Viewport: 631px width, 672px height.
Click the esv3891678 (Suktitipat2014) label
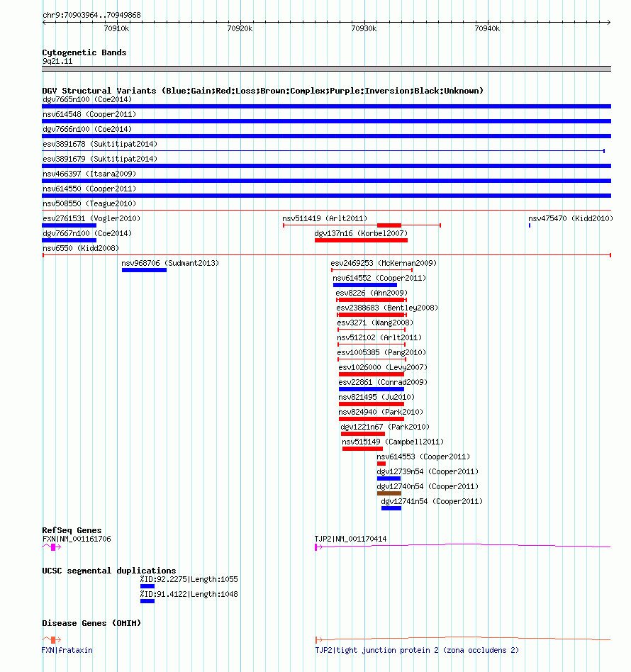tap(100, 144)
